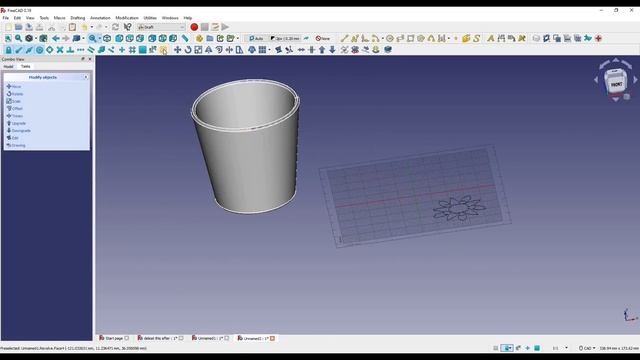This screenshot has height=360, width=640.
Task: Select the Draft Rectangle tool
Action: pyautogui.click(x=411, y=38)
